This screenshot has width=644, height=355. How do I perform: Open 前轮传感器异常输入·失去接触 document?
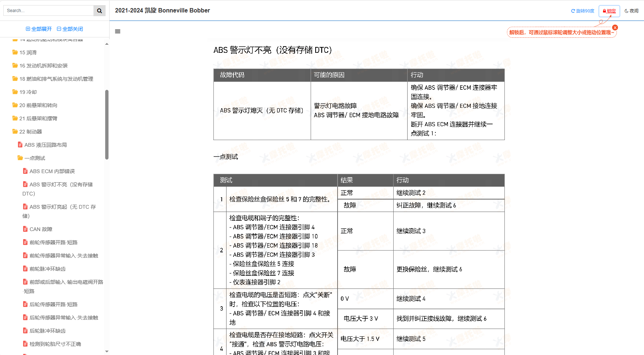pos(64,256)
